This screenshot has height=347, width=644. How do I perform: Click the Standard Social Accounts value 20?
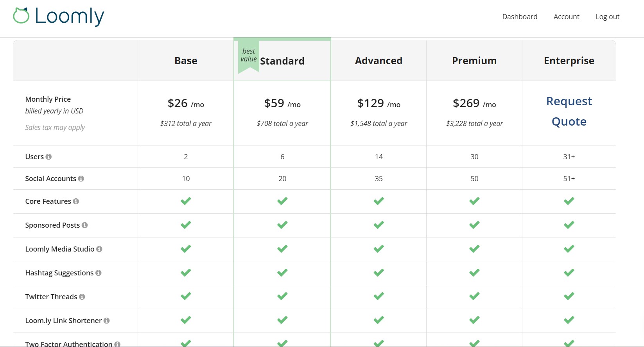tap(282, 178)
